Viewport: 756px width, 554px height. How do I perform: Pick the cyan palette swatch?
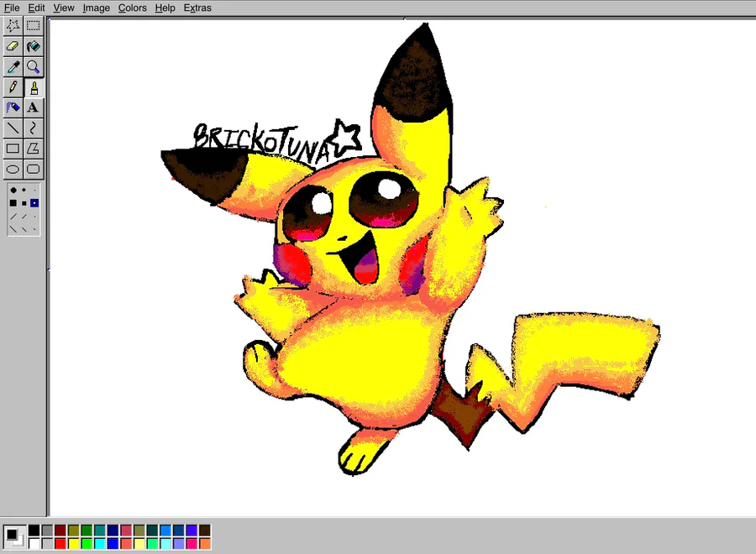[x=100, y=544]
